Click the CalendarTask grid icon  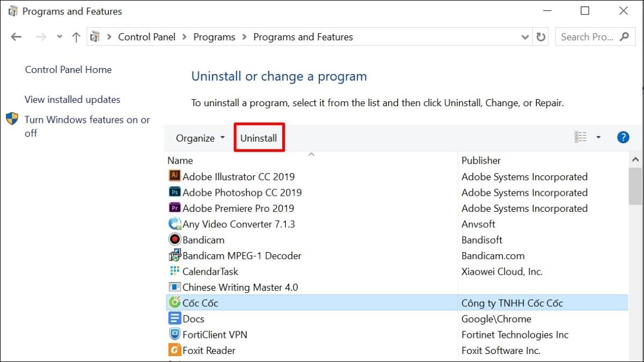(174, 271)
